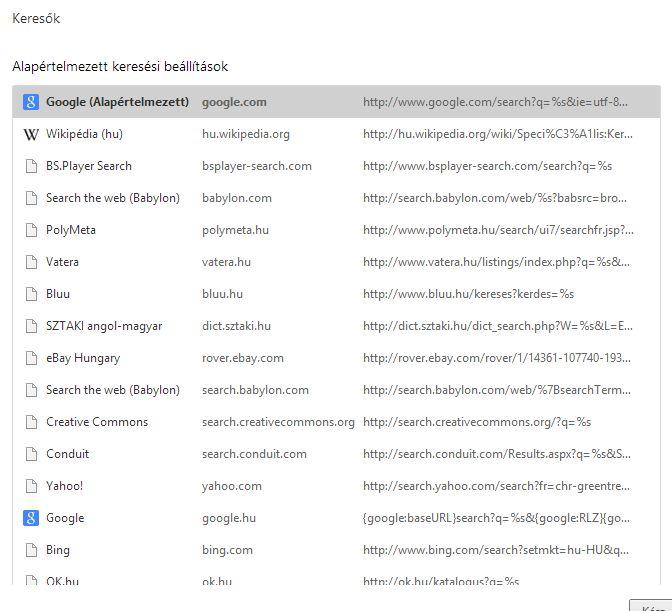Click the page icon next to PolyMeta
The height and width of the screenshot is (611, 672).
click(x=31, y=230)
